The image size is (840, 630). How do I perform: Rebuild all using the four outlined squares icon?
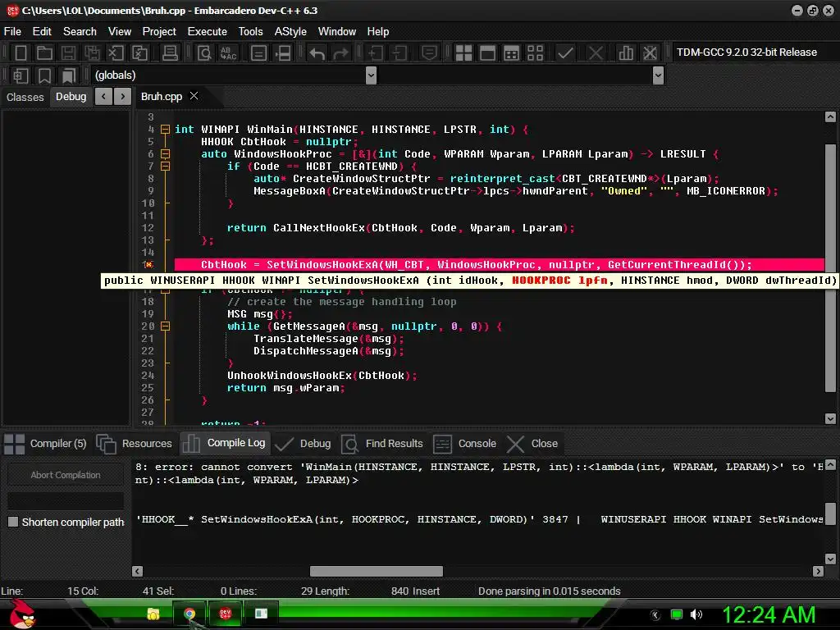[535, 52]
